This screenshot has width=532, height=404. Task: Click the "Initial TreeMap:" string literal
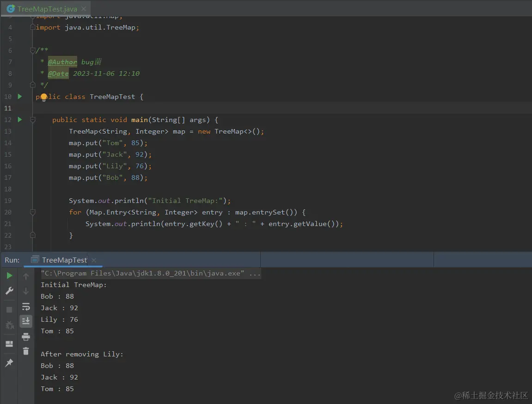(x=185, y=201)
